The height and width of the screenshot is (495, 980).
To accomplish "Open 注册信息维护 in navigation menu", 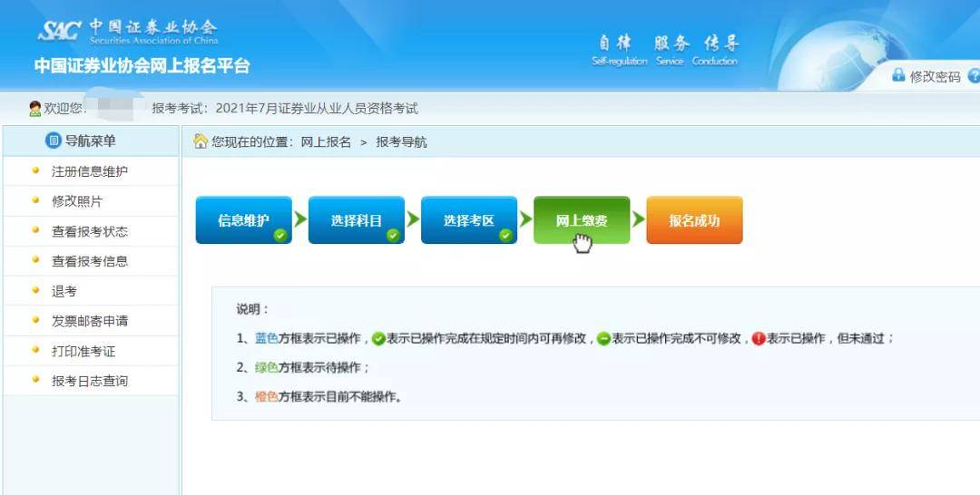I will pyautogui.click(x=90, y=171).
